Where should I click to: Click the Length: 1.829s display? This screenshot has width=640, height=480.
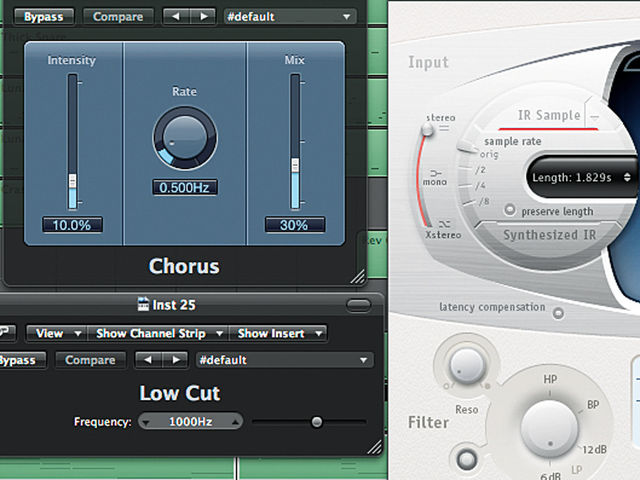click(x=572, y=178)
